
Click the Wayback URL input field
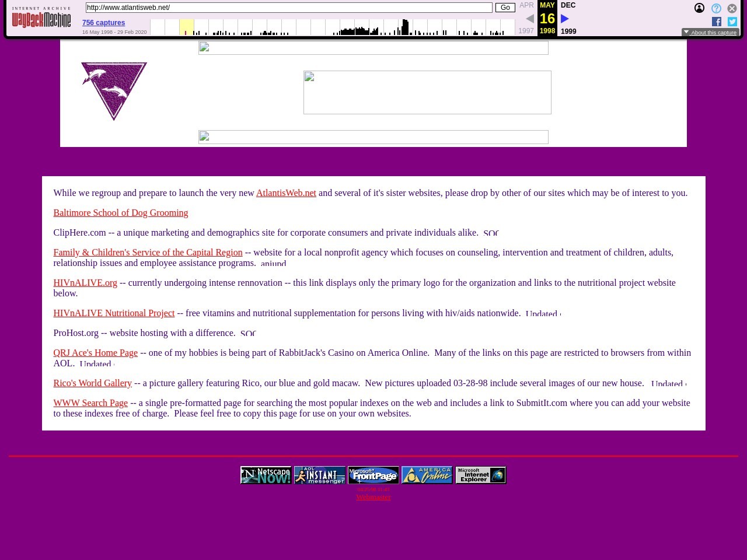pyautogui.click(x=289, y=8)
